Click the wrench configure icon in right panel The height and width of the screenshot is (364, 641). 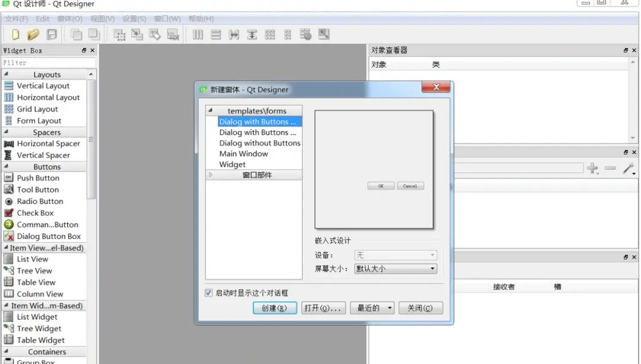(x=629, y=168)
